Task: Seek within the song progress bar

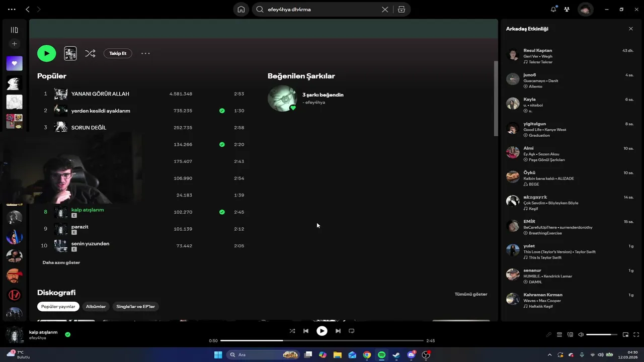Action: [x=322, y=341]
